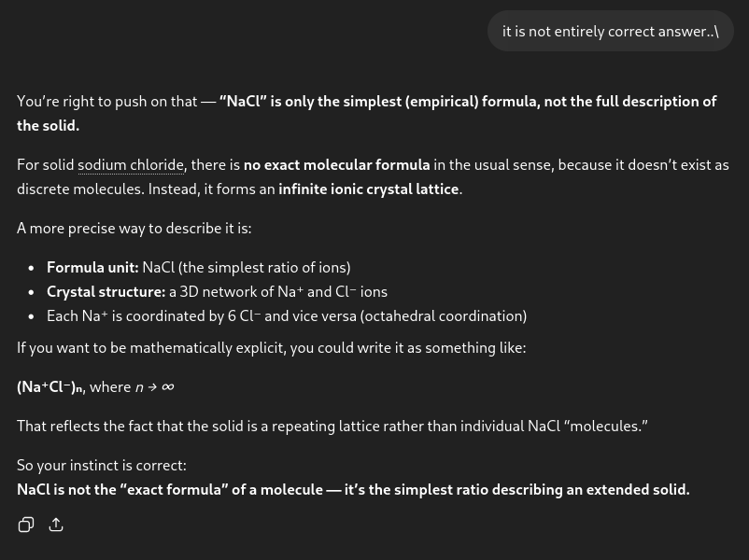
Task: Click the share/export icon below the response
Action: [x=56, y=525]
